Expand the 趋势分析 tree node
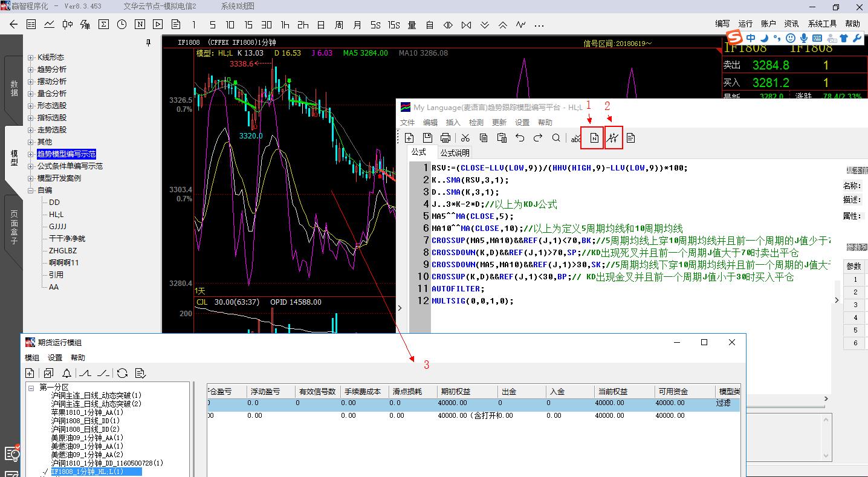The height and width of the screenshot is (477, 868). tap(31, 70)
